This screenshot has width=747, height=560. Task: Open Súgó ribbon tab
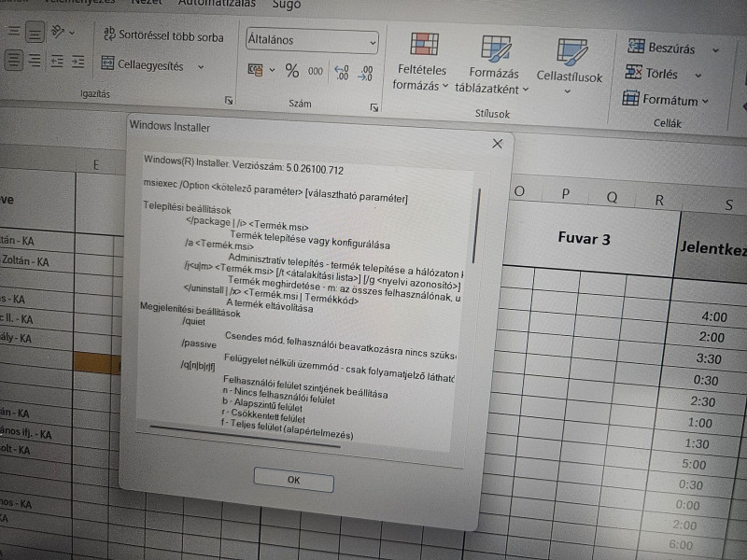(287, 5)
